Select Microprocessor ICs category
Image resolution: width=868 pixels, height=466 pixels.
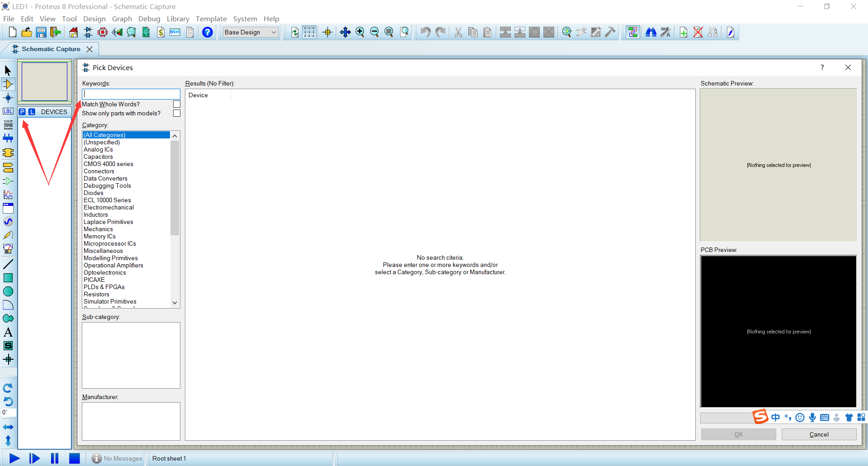(x=126, y=243)
